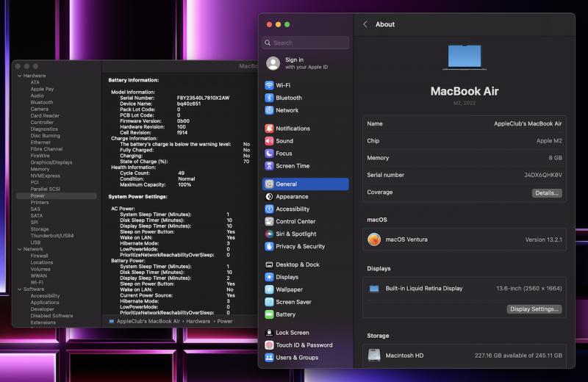Image resolution: width=588 pixels, height=382 pixels.
Task: Open Displays settings icon
Action: click(x=269, y=277)
